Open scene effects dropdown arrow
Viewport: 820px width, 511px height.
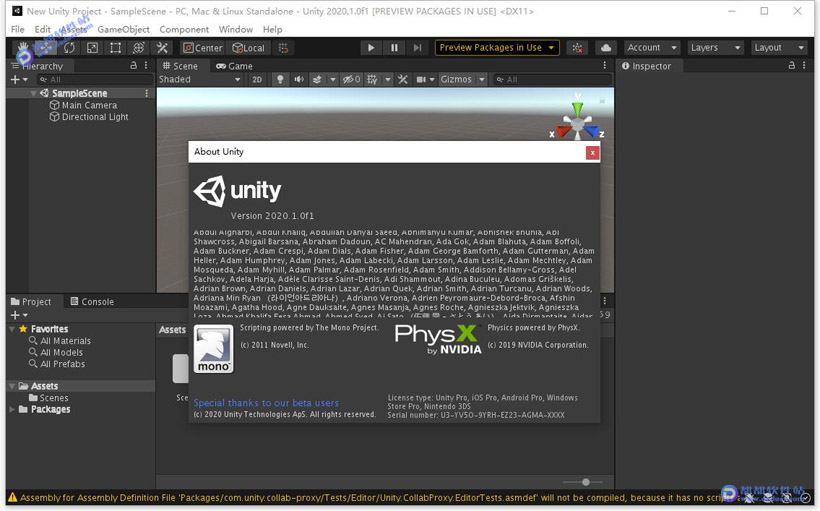coord(332,80)
